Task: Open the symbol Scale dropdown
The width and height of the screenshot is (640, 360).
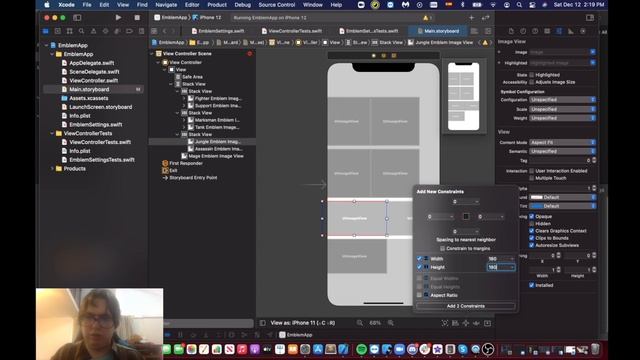Action: 562,109
